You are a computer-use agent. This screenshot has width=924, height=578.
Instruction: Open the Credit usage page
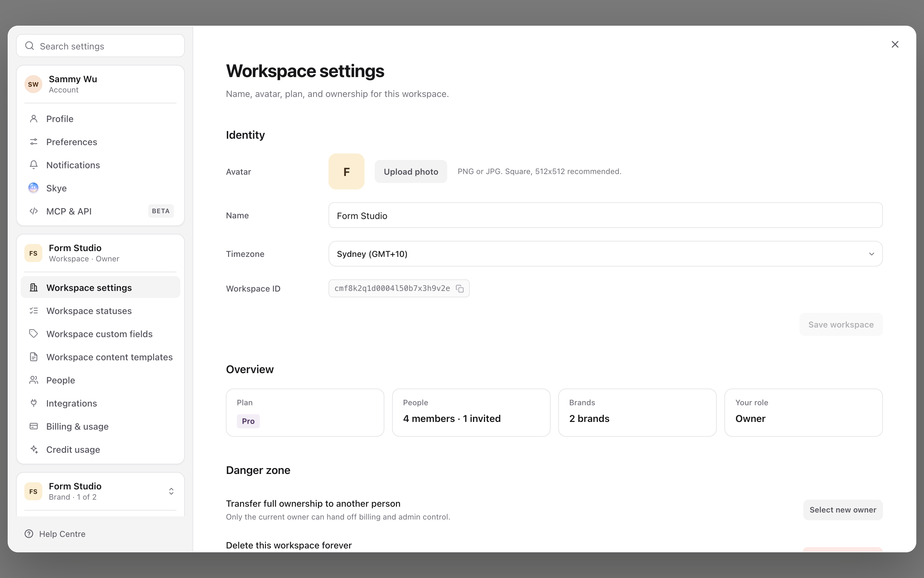pos(100,449)
